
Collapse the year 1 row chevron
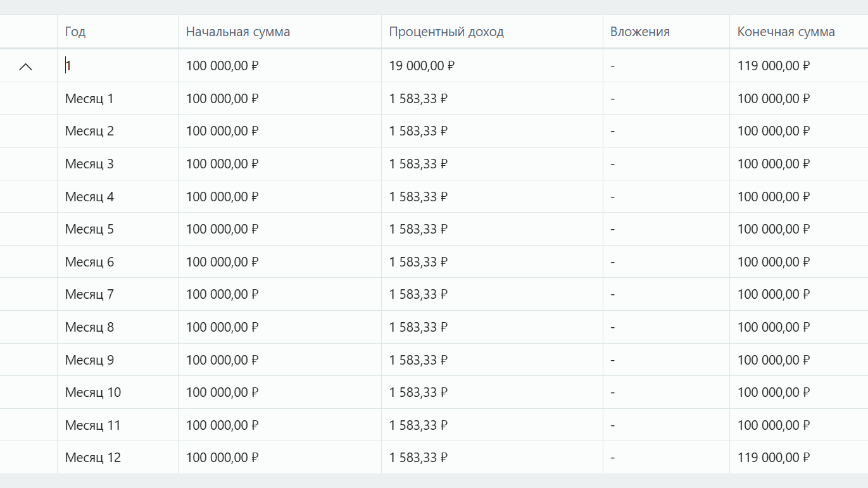pos(25,66)
